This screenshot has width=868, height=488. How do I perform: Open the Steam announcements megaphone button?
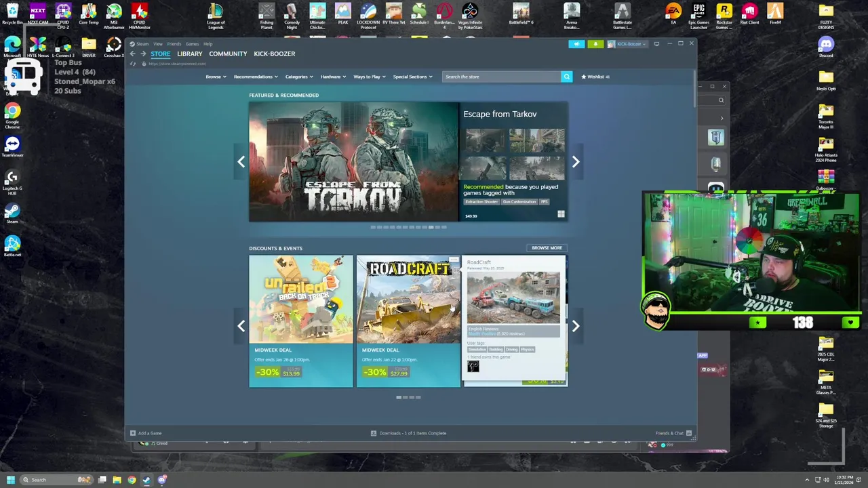(576, 44)
